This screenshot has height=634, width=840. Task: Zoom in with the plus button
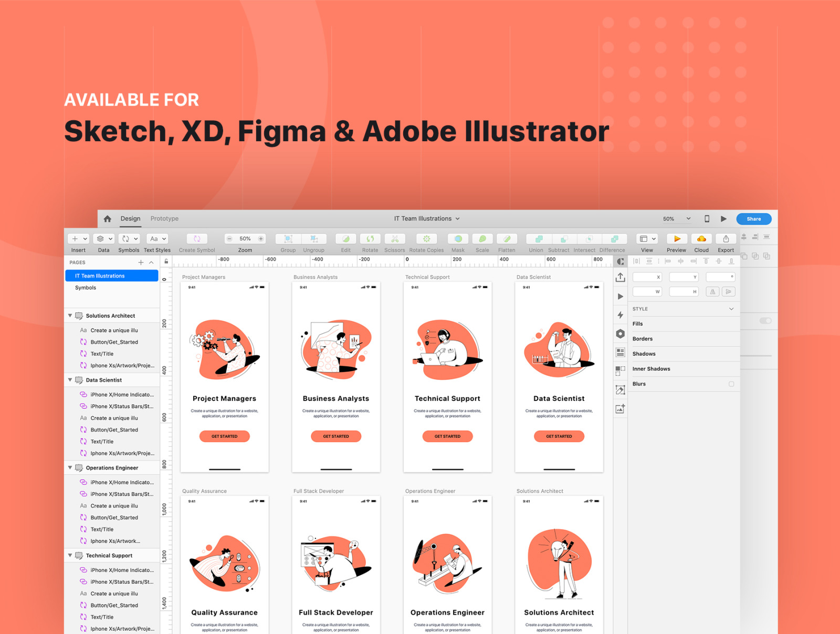click(x=261, y=239)
